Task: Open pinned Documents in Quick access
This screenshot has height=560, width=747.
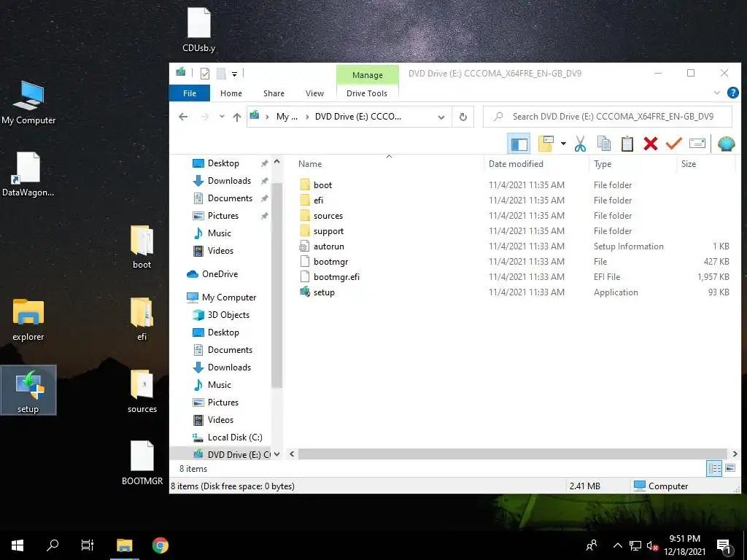Action: point(230,198)
